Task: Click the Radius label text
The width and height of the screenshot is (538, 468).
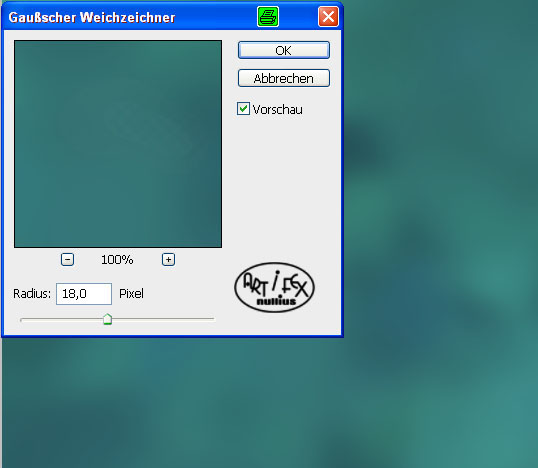Action: pos(32,294)
